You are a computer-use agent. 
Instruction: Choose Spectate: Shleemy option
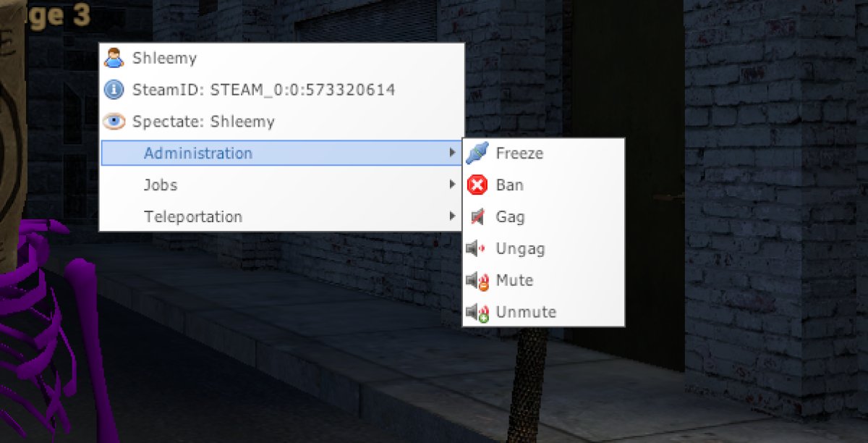(x=281, y=122)
